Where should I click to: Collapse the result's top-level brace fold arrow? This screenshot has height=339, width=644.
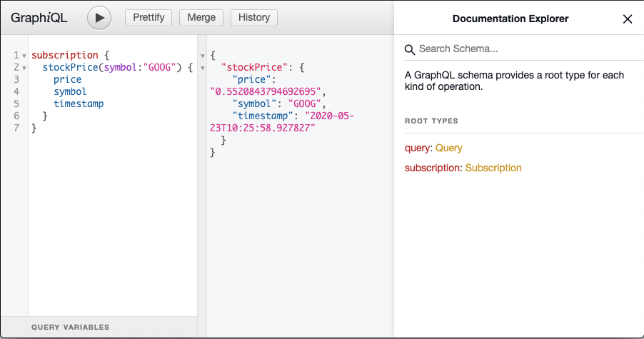coord(203,56)
